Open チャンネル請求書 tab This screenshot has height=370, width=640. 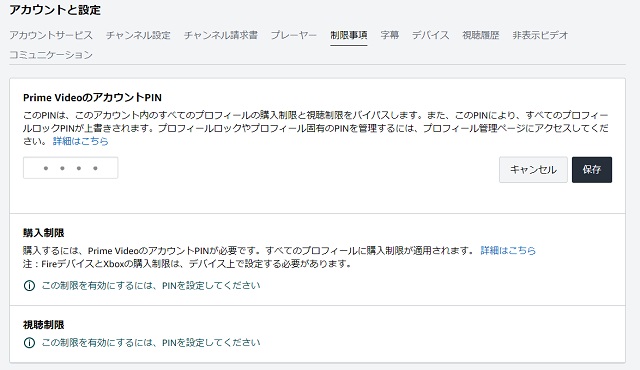[x=221, y=35]
